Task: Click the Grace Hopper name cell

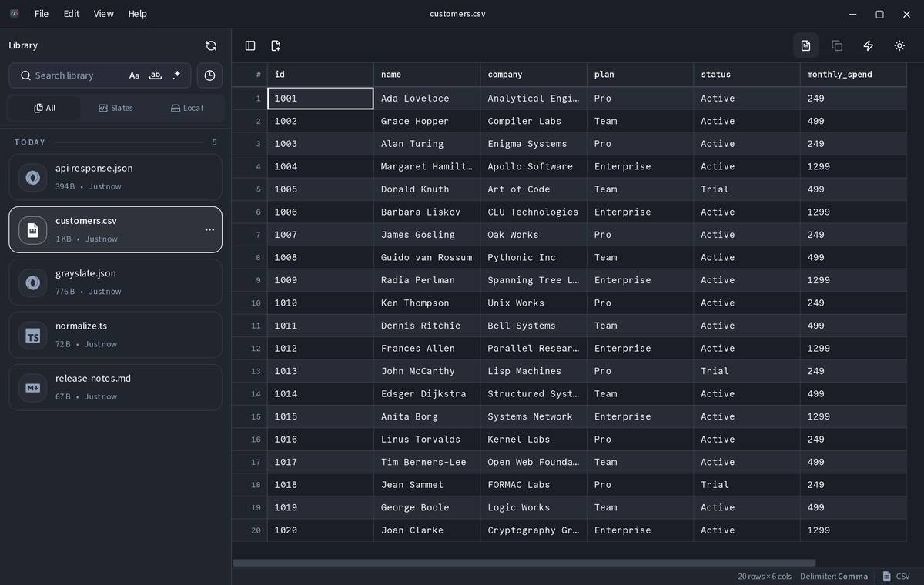Action: coord(427,121)
